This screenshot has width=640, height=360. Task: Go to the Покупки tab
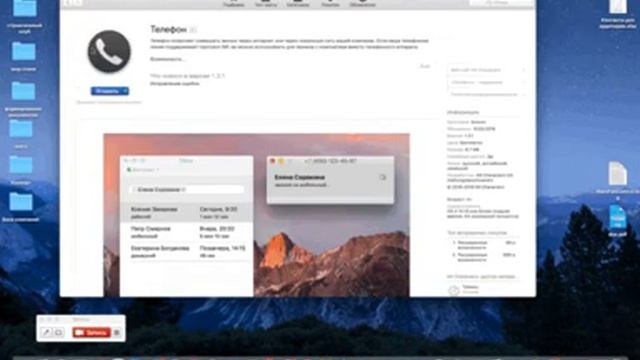[330, 4]
